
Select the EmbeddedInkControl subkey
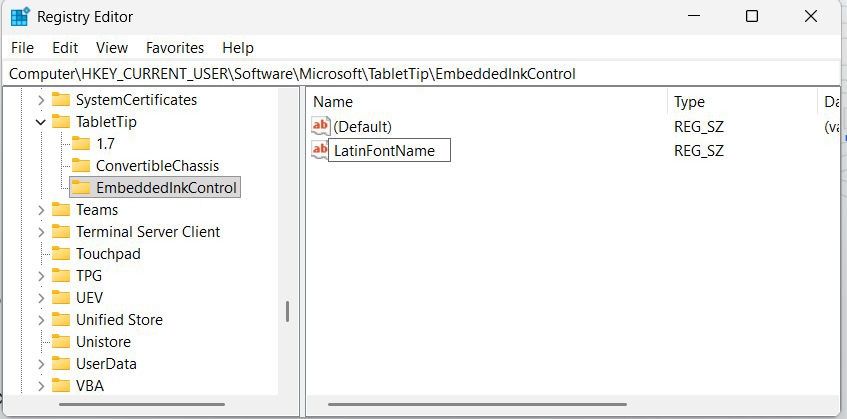pos(166,188)
